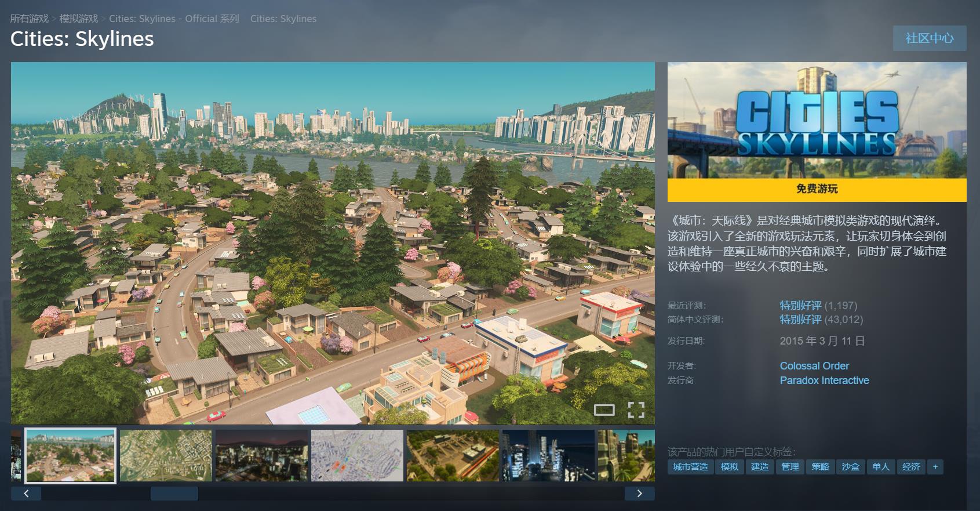Select the night city skyline thumbnail
This screenshot has width=980, height=511.
(261, 455)
